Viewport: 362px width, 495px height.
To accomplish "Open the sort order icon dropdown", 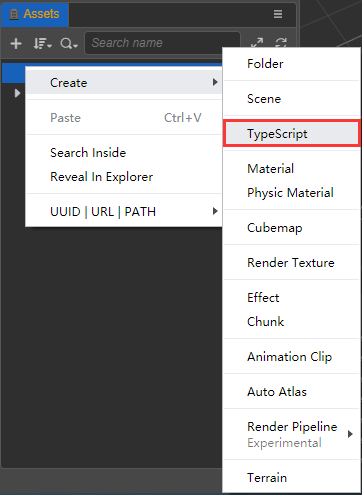I will pos(42,43).
